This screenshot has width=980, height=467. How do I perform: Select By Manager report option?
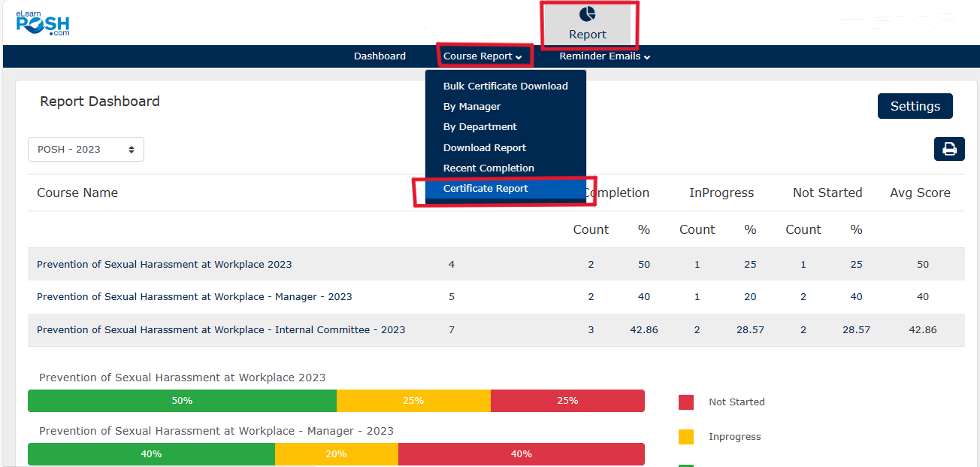tap(472, 107)
